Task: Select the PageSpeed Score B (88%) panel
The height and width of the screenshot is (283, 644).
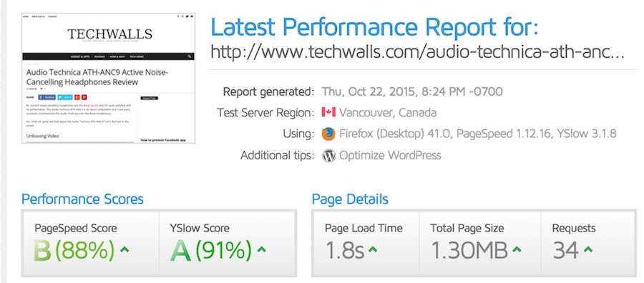Action: [90, 243]
